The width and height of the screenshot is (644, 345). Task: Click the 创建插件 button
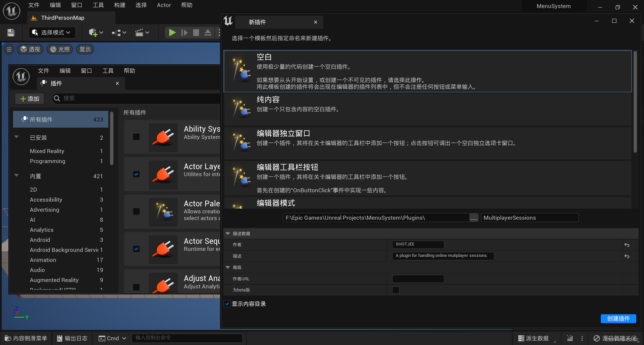[x=618, y=319]
